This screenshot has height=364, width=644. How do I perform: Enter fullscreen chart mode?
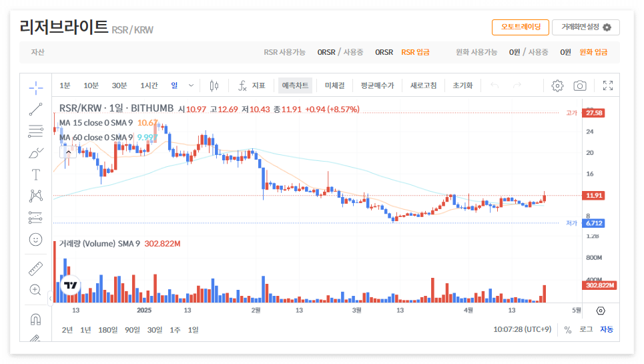point(608,85)
